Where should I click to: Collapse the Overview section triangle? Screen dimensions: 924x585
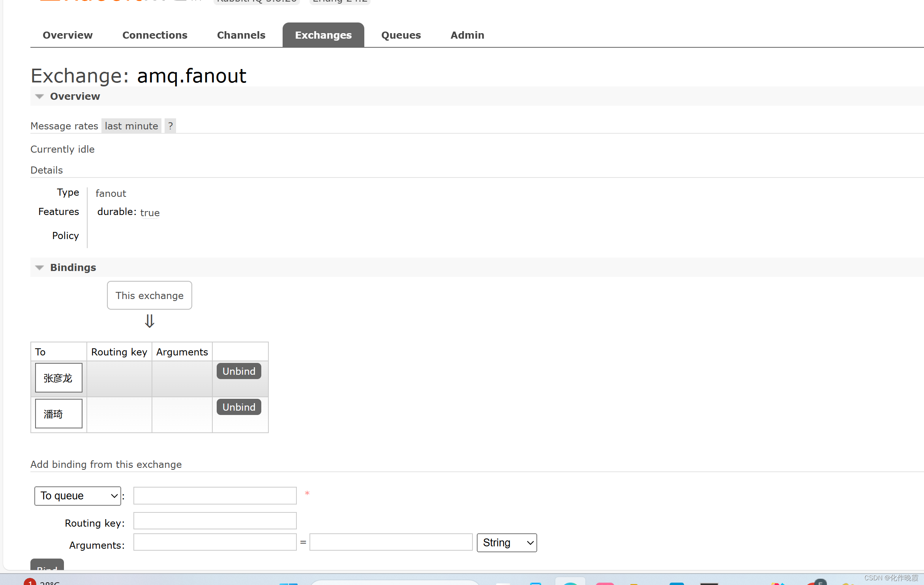pos(39,96)
